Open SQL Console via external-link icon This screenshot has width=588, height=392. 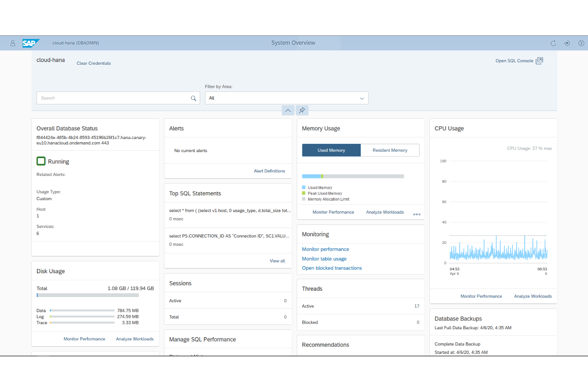click(x=540, y=60)
